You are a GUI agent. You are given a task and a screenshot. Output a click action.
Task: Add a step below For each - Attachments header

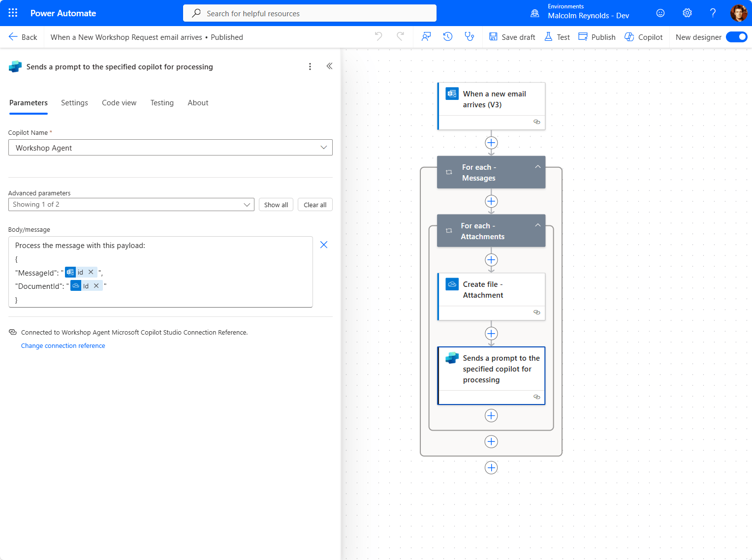coord(491,260)
